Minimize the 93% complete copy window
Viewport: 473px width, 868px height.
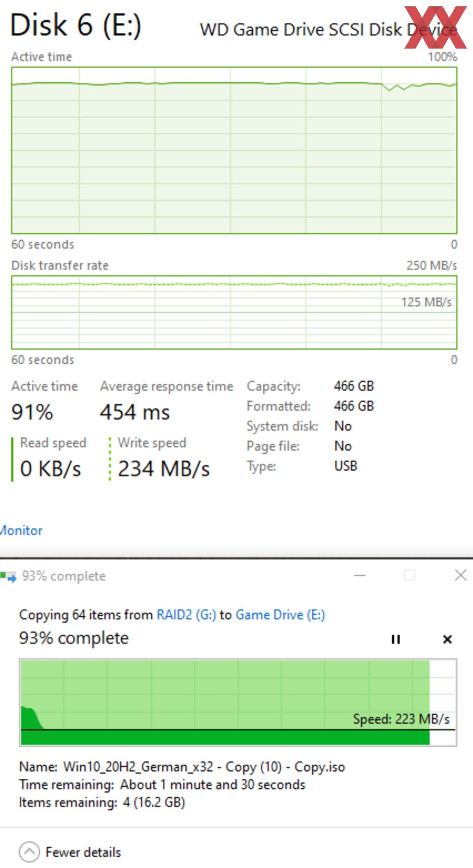click(360, 576)
